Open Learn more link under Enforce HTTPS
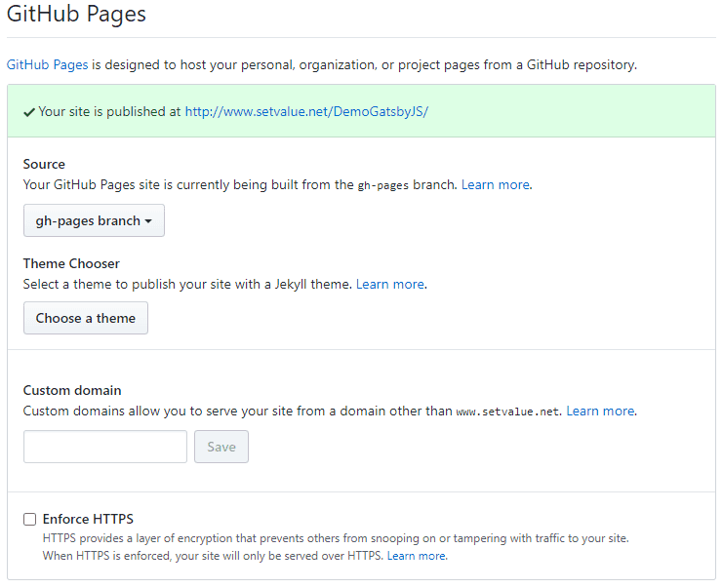The image size is (723, 588). click(x=417, y=556)
